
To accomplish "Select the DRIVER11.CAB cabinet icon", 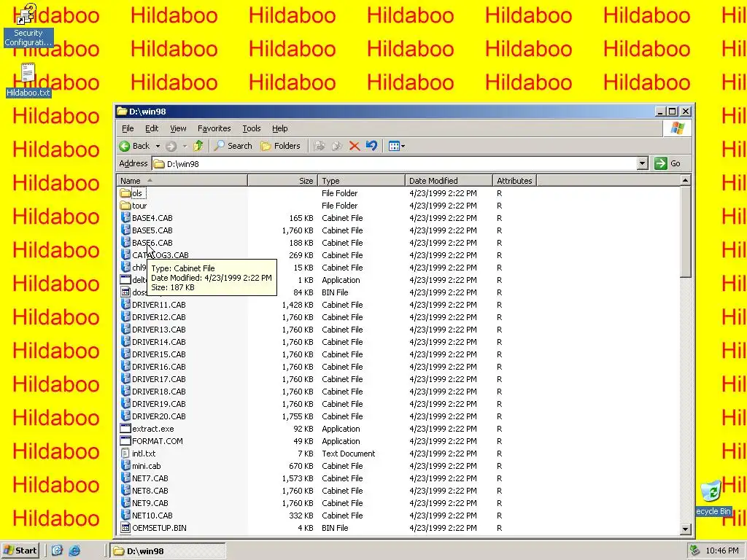I will click(125, 304).
